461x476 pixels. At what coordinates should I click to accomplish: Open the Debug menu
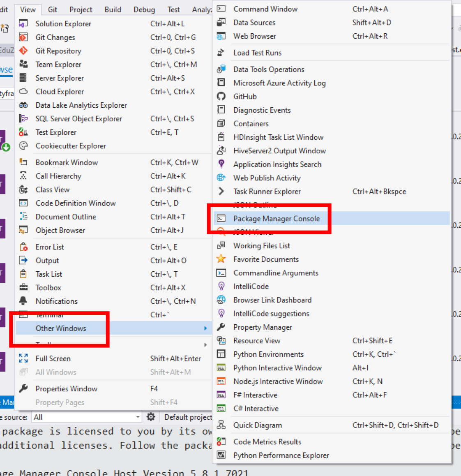coord(144,10)
